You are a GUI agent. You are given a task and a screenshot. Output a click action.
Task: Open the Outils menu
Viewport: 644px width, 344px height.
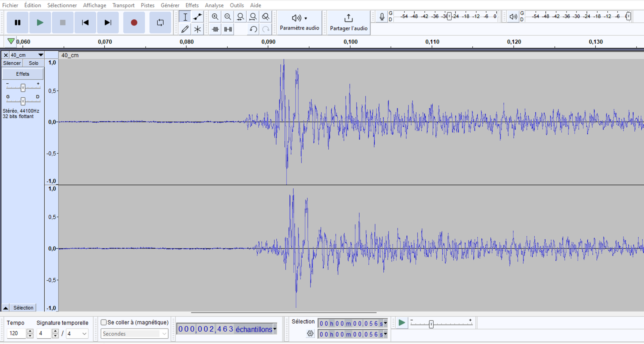tap(237, 5)
